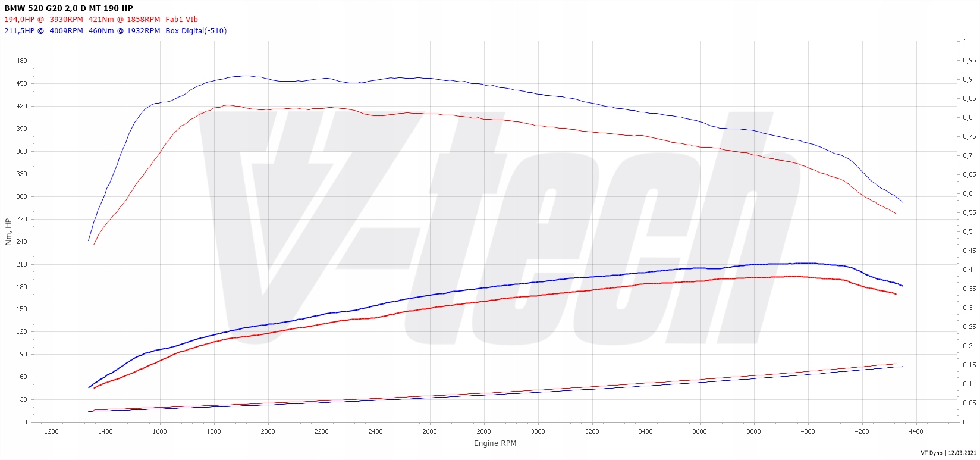Choose the "30" tick on the Nm/HP axis
The image size is (980, 460).
(x=24, y=399)
